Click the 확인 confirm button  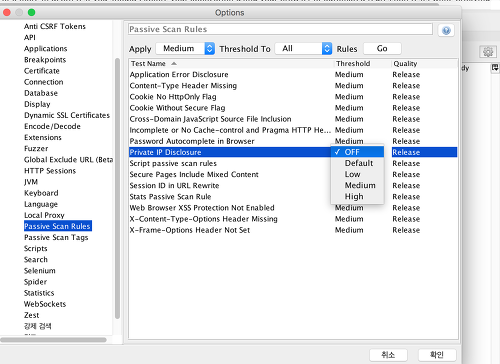437,355
